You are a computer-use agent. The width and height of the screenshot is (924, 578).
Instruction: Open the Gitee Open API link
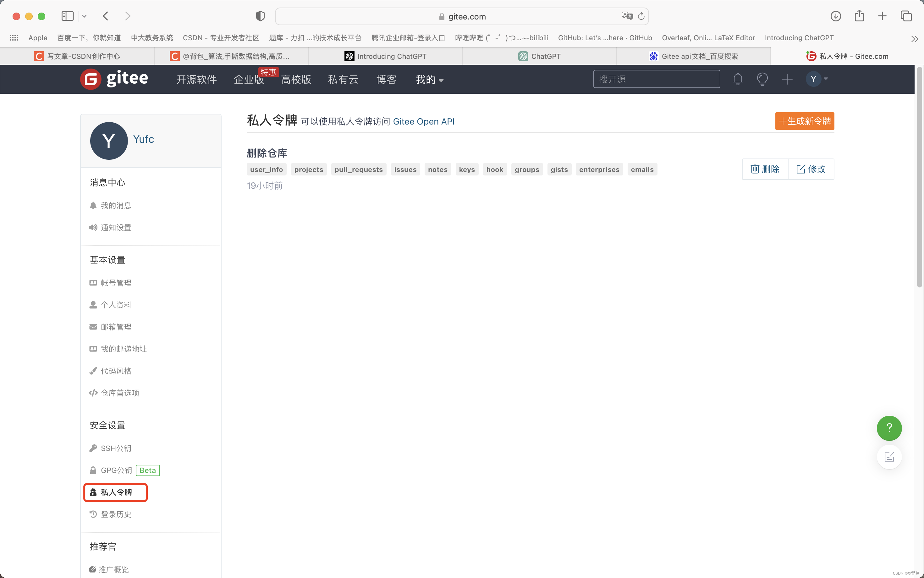tap(424, 122)
